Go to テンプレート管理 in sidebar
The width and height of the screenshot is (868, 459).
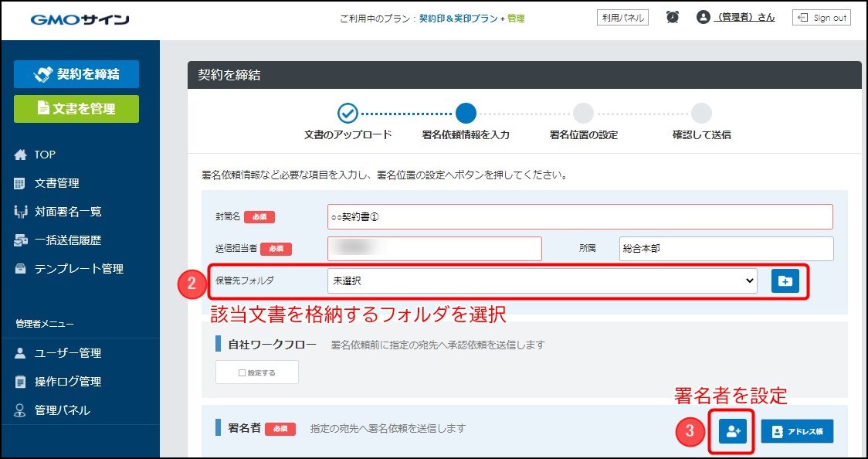click(78, 269)
